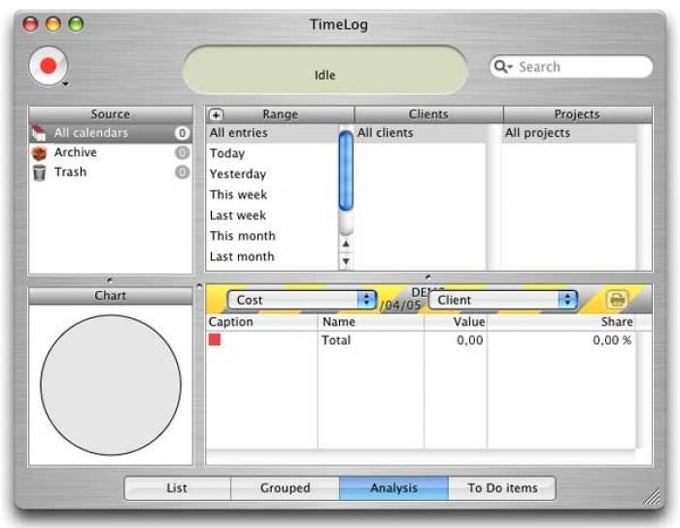Click the Range list scroll down arrow
Image resolution: width=680 pixels, height=528 pixels.
(346, 261)
